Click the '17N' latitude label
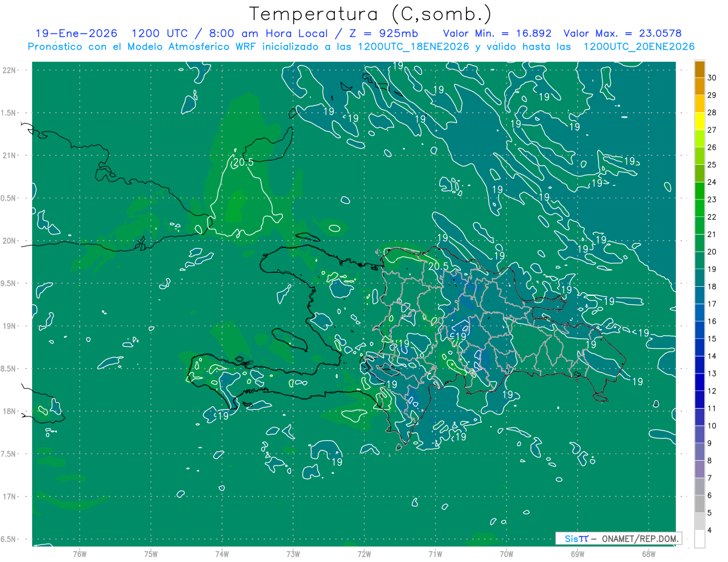 tap(9, 497)
